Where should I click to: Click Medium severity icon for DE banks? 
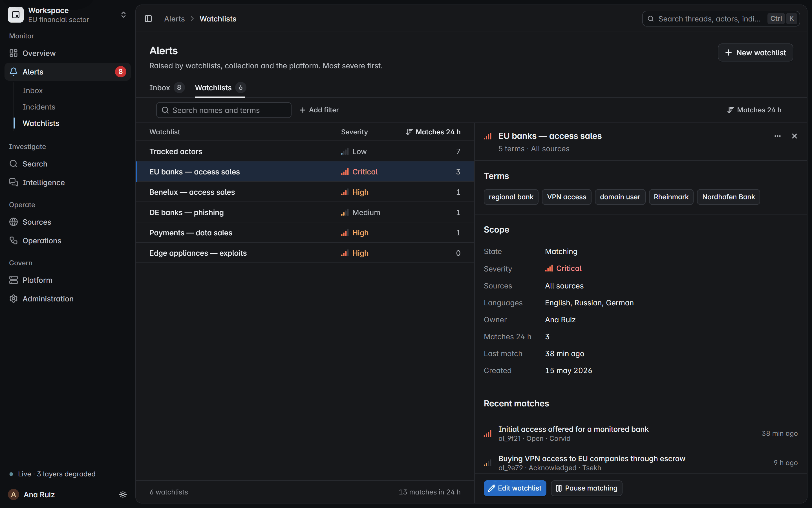coord(345,212)
